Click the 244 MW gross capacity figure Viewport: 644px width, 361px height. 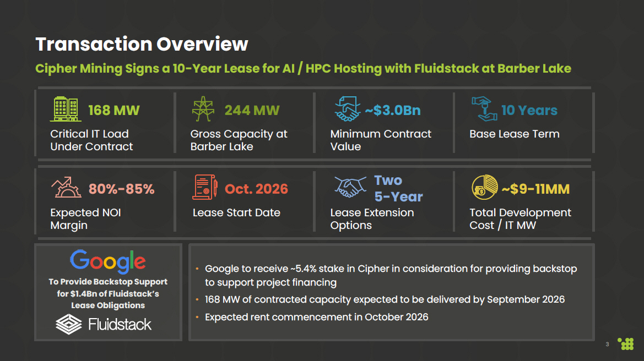252,111
